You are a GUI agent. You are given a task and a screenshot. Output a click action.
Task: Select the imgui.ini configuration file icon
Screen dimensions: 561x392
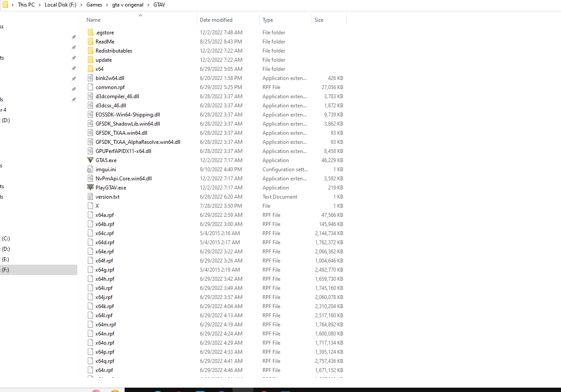pos(90,169)
